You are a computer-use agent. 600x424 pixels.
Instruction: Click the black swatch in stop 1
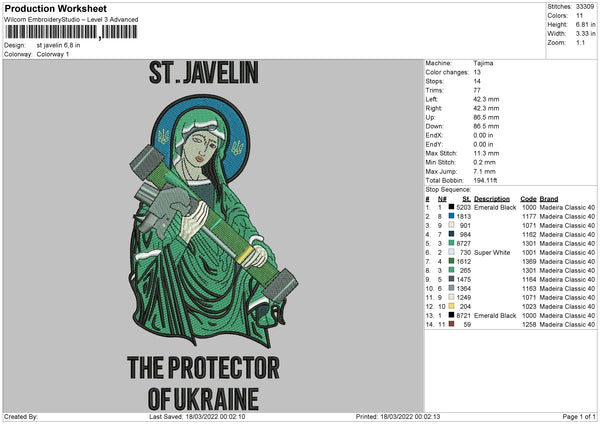coord(452,206)
